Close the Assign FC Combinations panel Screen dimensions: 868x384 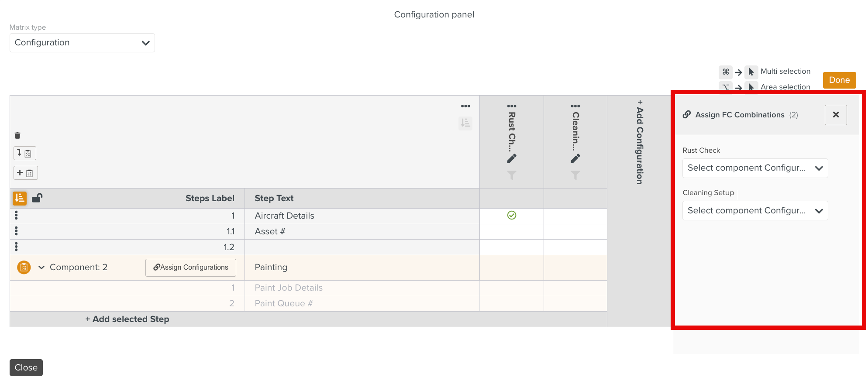point(836,115)
